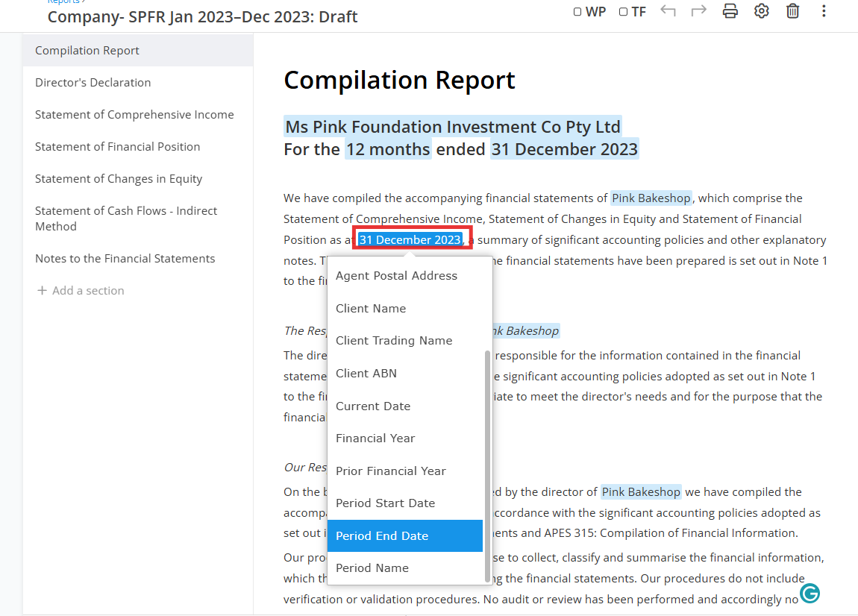The image size is (858, 616).
Task: Go to Statement of Financial Position
Action: pos(138,147)
